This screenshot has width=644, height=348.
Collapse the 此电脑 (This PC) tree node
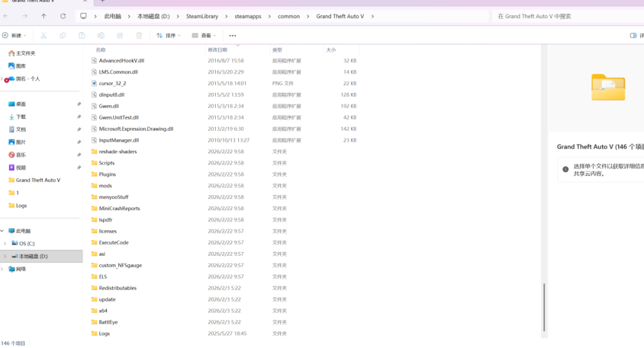[x=3, y=231]
